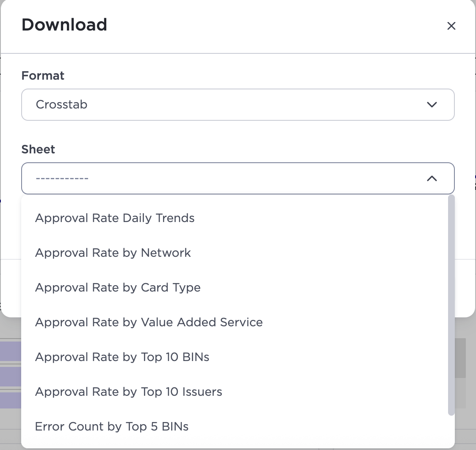The width and height of the screenshot is (476, 450).
Task: Select Approval Rate by Top 10 Issuers
Action: [x=128, y=392]
